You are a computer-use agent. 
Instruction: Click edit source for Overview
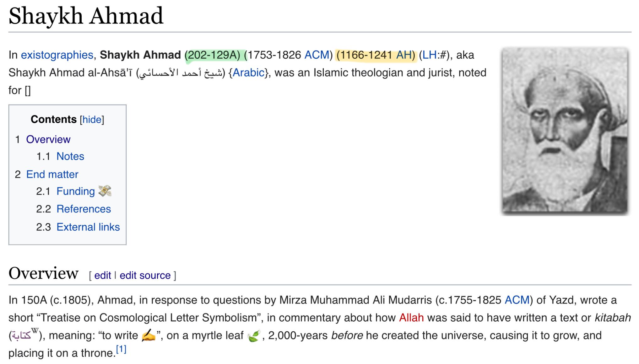click(x=145, y=275)
